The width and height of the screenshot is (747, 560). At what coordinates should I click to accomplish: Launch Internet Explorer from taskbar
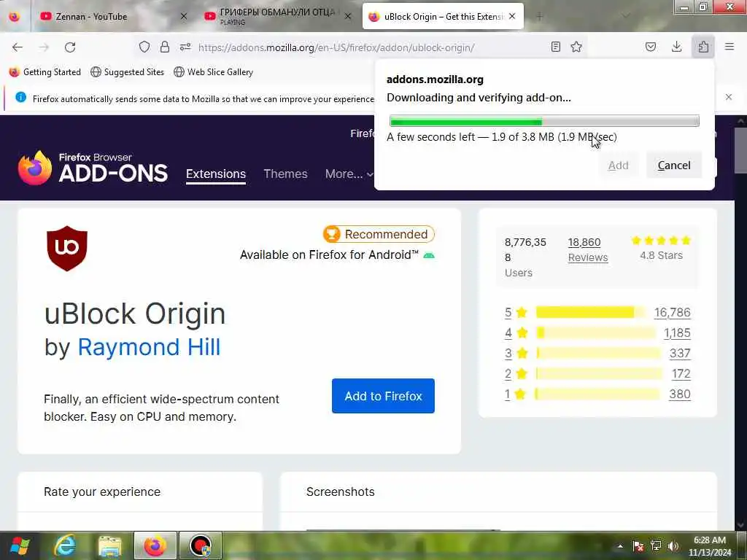[65, 545]
